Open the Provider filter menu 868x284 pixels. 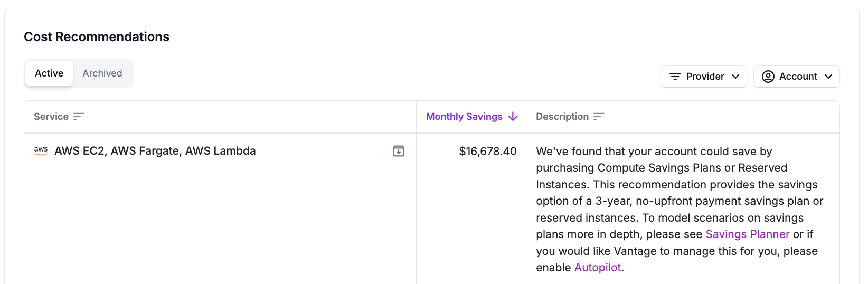click(x=704, y=77)
